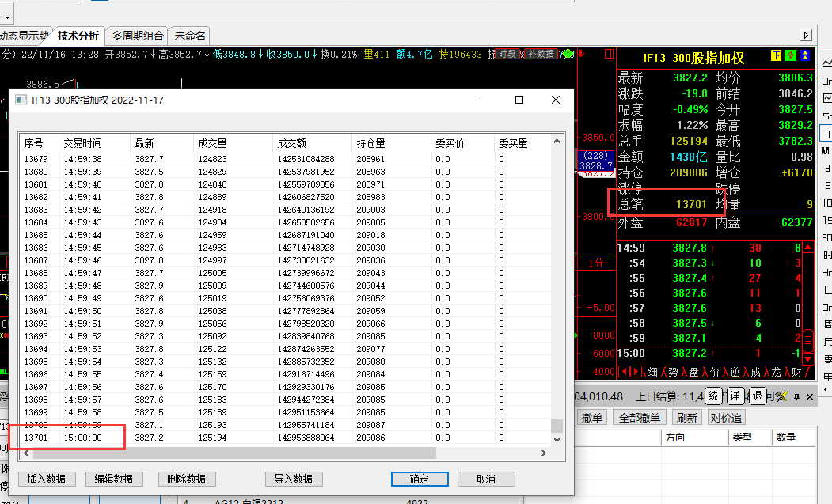The image size is (832, 504).
Task: Click the 详 round button
Action: pyautogui.click(x=735, y=396)
